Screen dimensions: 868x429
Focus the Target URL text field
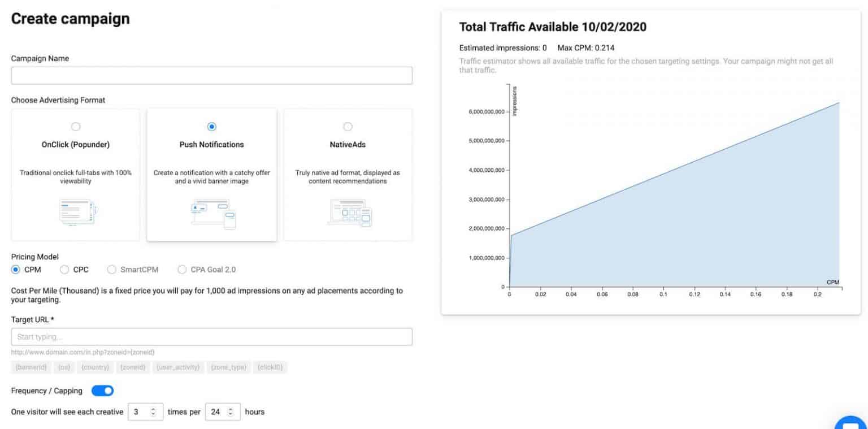(x=211, y=337)
